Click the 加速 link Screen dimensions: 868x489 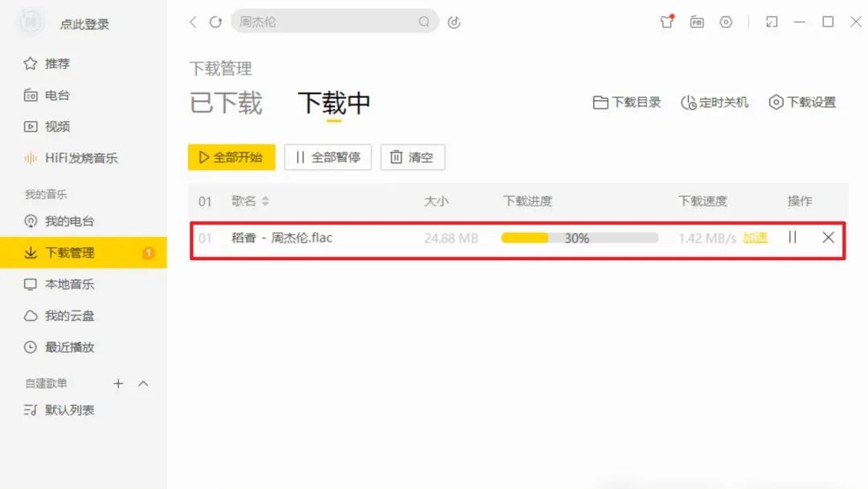coord(755,238)
